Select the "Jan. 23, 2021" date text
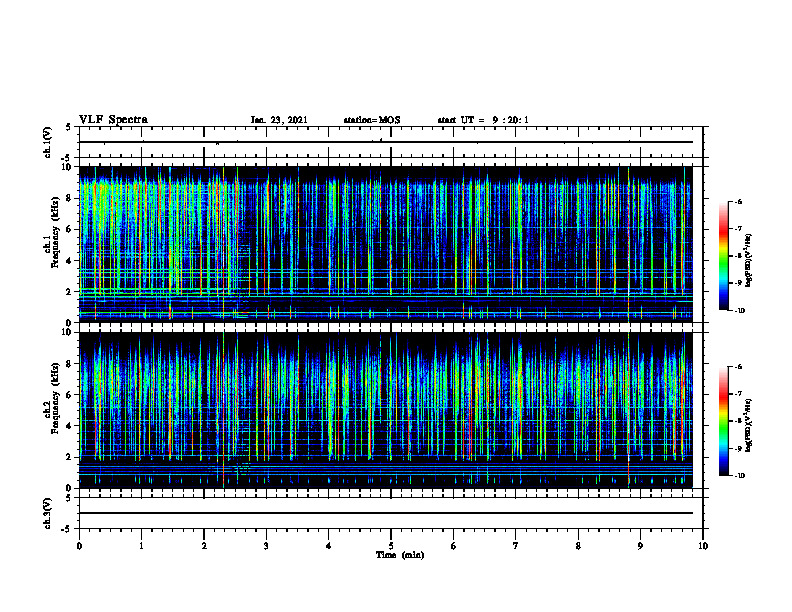 (x=279, y=120)
